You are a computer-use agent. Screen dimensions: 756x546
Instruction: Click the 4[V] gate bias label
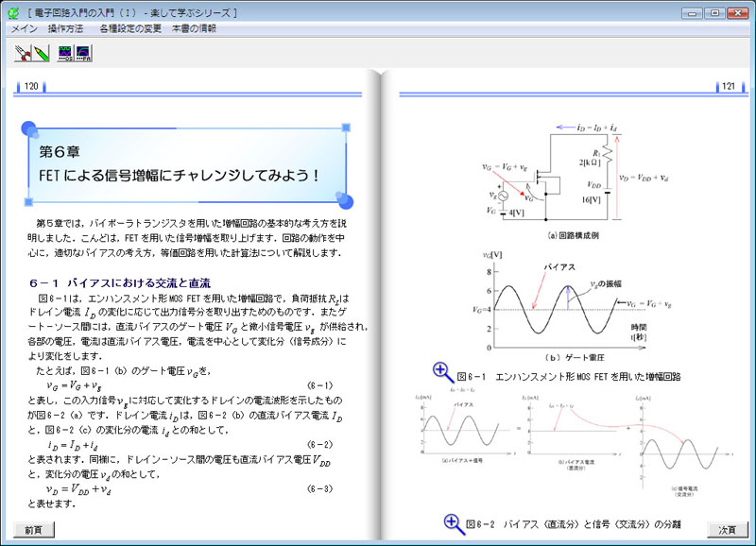click(x=516, y=213)
